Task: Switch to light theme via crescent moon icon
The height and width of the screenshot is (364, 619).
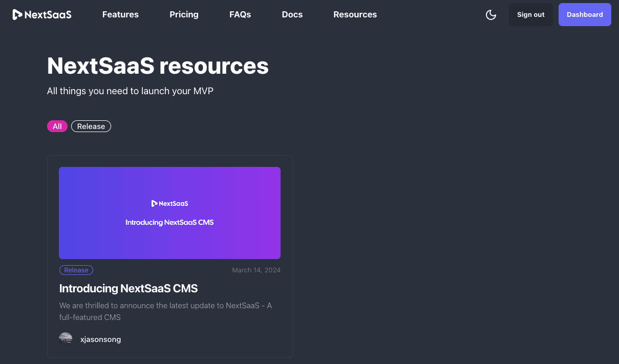Action: 491,15
